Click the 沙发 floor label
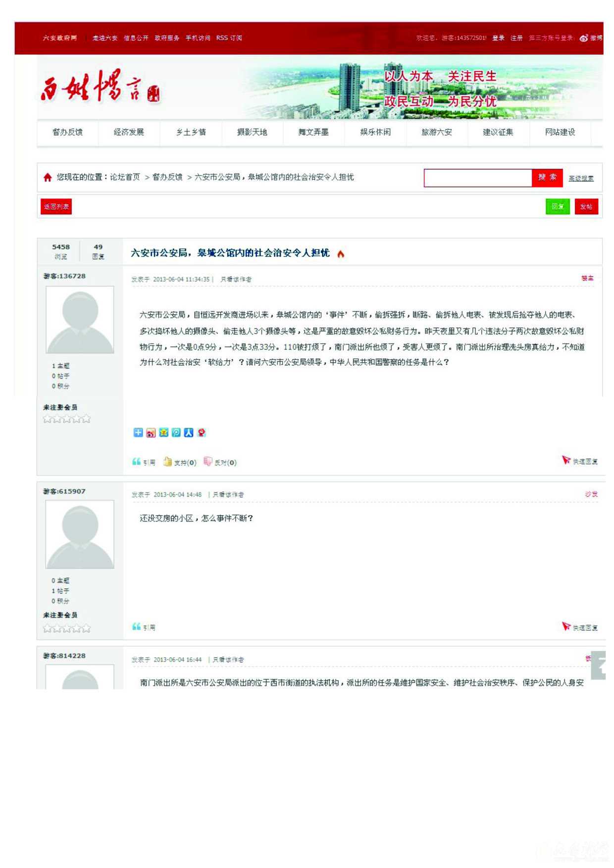Image resolution: width=614 pixels, height=868 pixels. click(x=591, y=494)
